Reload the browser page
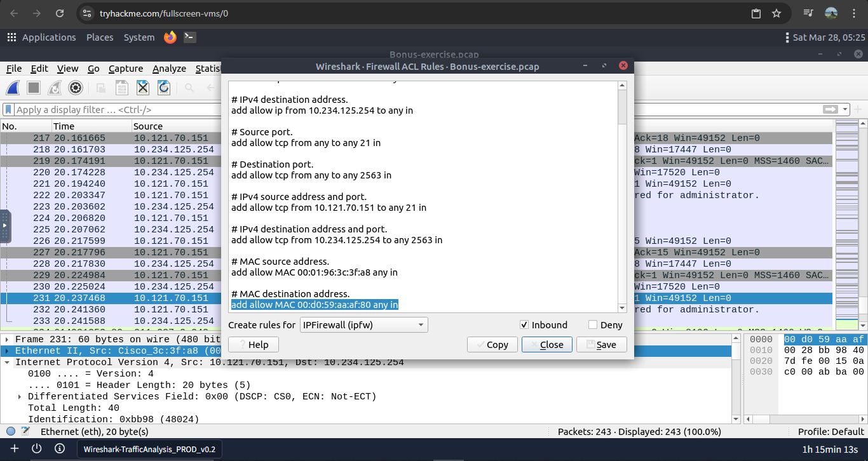868x461 pixels. coord(60,13)
